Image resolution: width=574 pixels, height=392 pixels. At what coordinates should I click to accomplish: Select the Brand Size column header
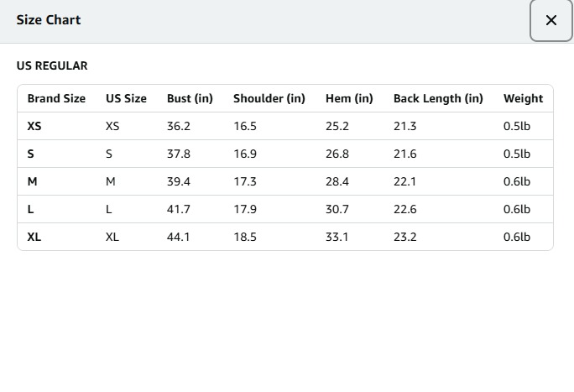(56, 98)
